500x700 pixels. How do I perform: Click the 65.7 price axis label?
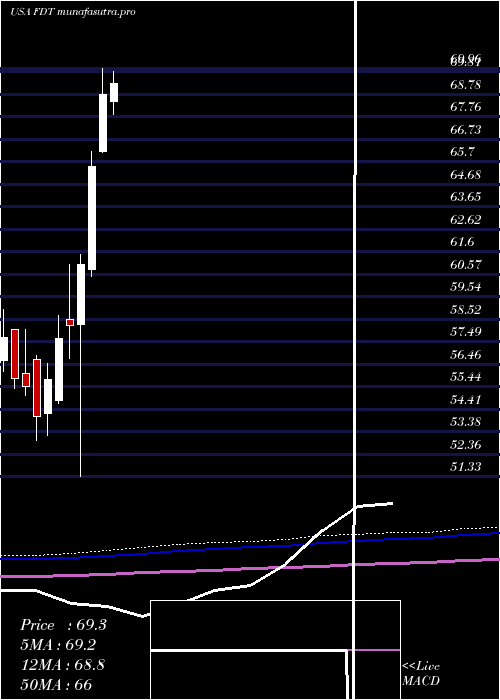click(462, 152)
